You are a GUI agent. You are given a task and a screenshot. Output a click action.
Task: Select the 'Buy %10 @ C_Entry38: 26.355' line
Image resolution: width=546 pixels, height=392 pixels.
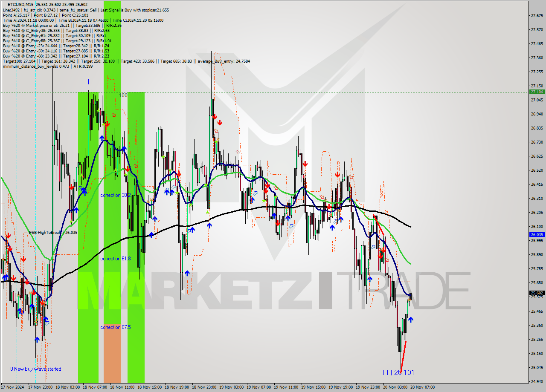coord(56,30)
